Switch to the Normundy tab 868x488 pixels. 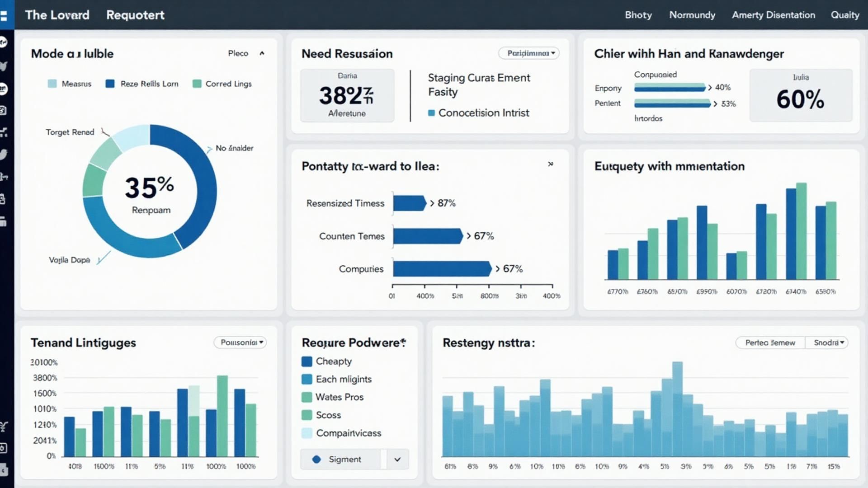(x=692, y=15)
